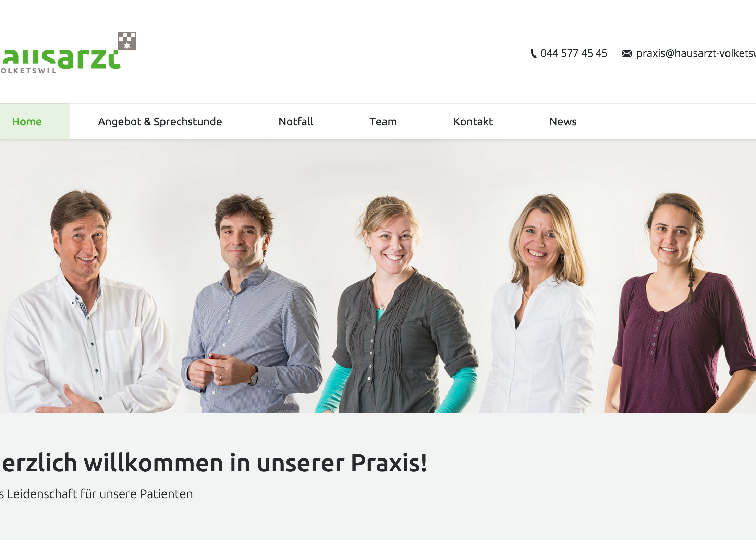Go to the Notfall page
Screen dimensions: 756x540
(x=296, y=122)
